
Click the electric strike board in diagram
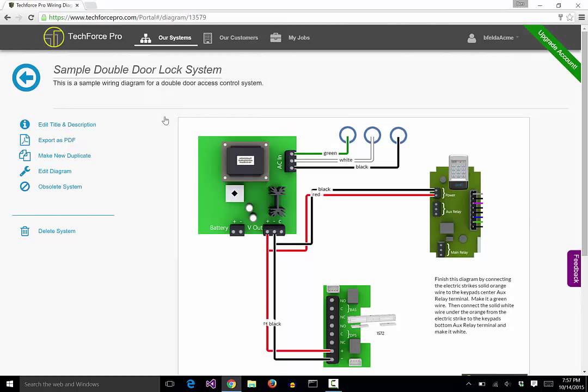(347, 326)
